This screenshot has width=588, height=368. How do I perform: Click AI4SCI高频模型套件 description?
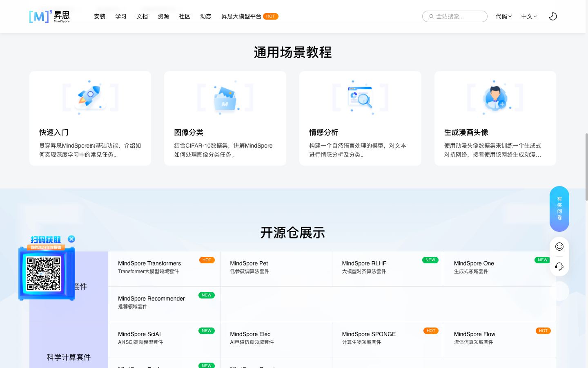[x=140, y=342]
